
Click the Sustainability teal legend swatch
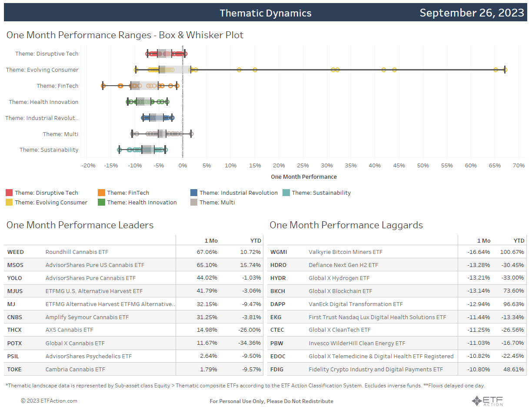(x=286, y=193)
